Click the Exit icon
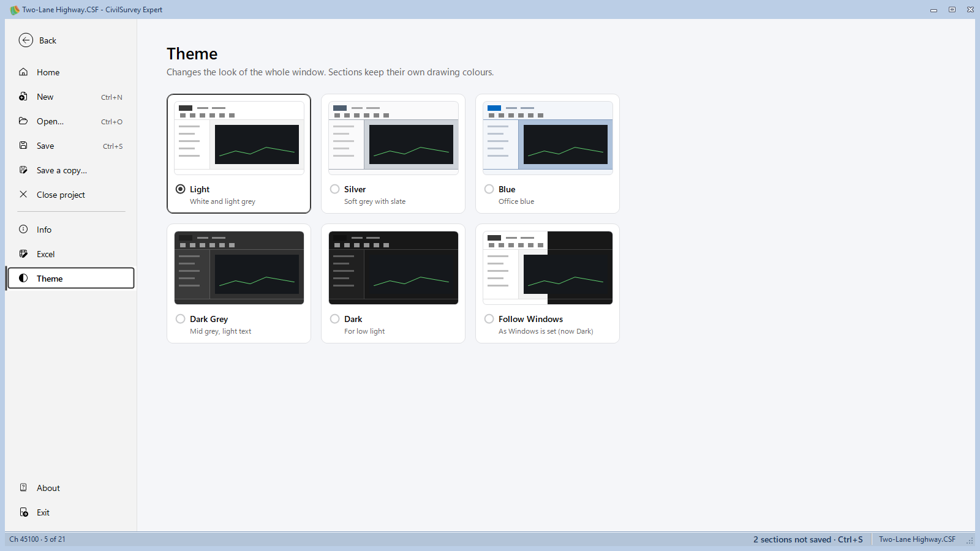The height and width of the screenshot is (551, 980). pos(23,512)
